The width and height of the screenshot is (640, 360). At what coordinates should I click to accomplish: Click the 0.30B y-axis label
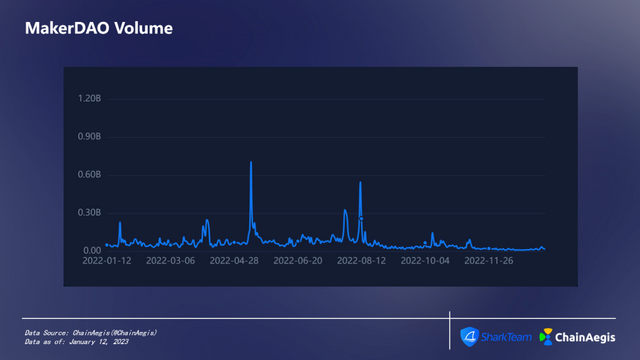pos(89,213)
